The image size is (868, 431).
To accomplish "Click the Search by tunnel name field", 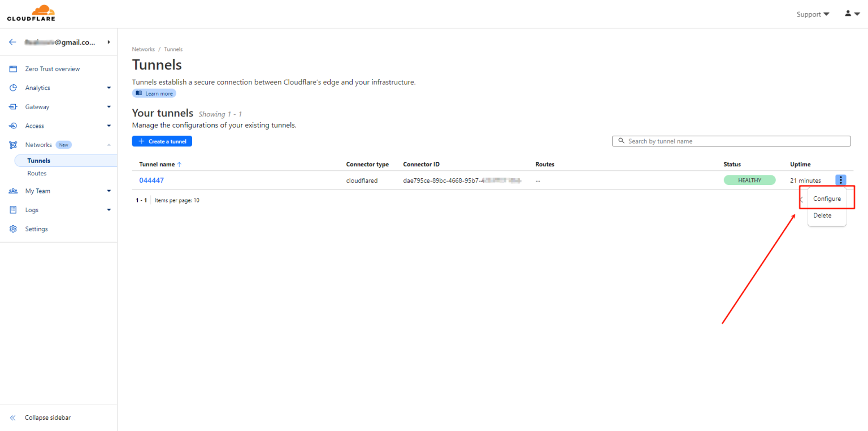I will coord(735,141).
